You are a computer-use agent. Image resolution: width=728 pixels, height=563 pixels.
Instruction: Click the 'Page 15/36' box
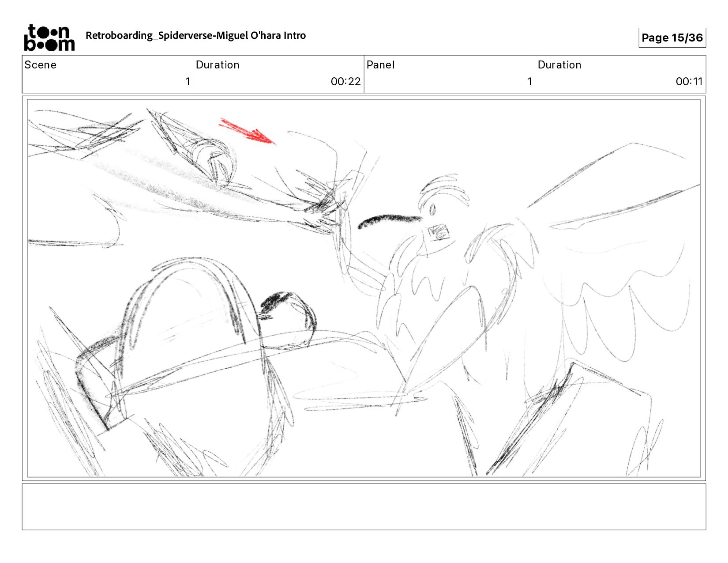point(672,38)
